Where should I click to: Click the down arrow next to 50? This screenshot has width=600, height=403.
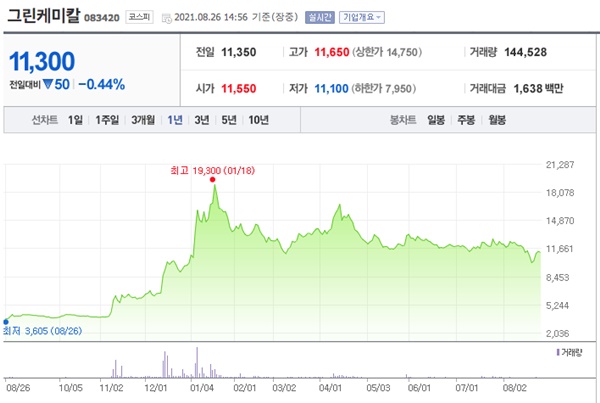point(47,84)
